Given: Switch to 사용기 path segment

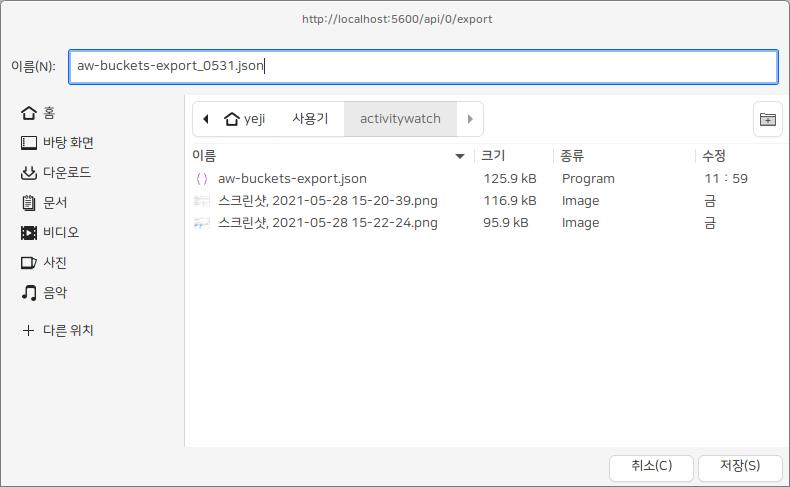Looking at the screenshot, I should pyautogui.click(x=310, y=119).
